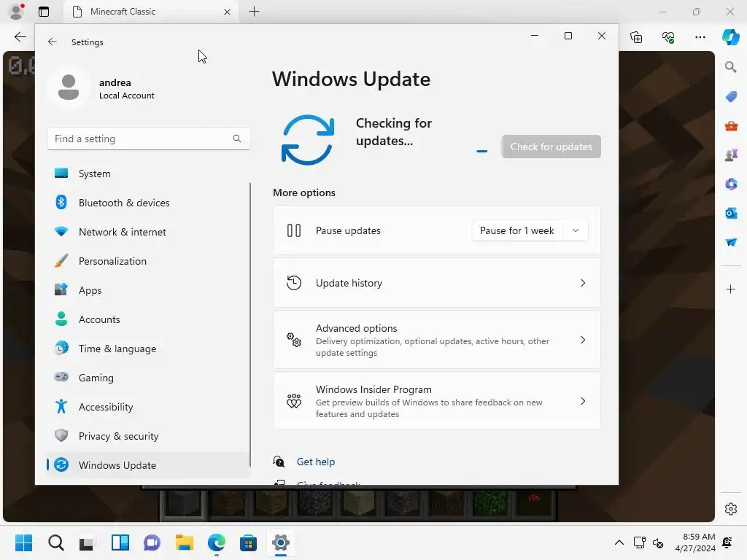
Task: Open Outlook in Edge sidebar
Action: pyautogui.click(x=731, y=213)
